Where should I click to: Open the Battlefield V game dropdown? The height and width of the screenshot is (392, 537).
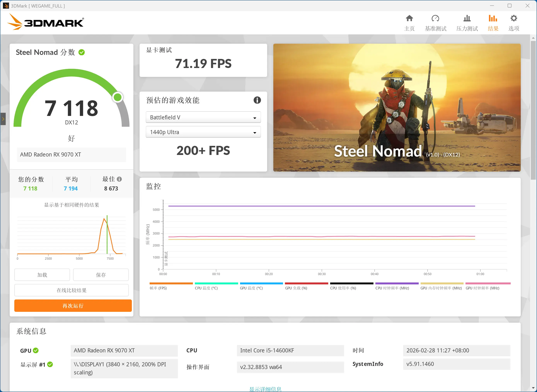(203, 117)
